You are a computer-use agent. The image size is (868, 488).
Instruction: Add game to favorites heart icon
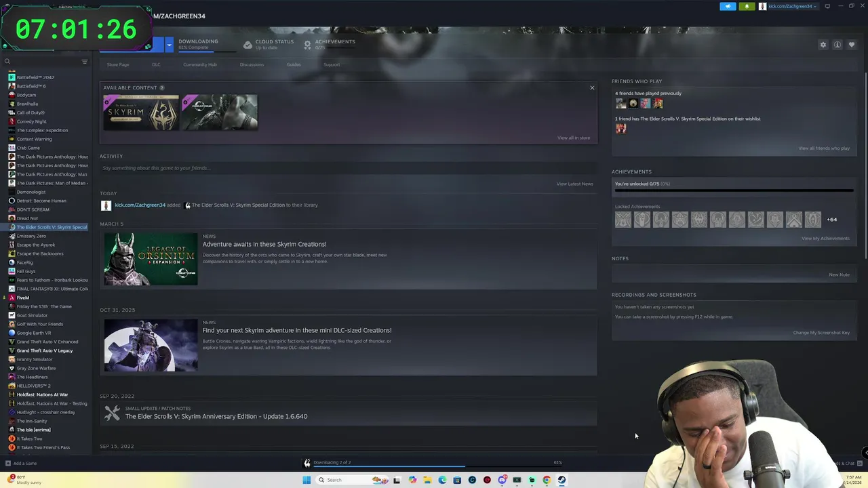[852, 45]
